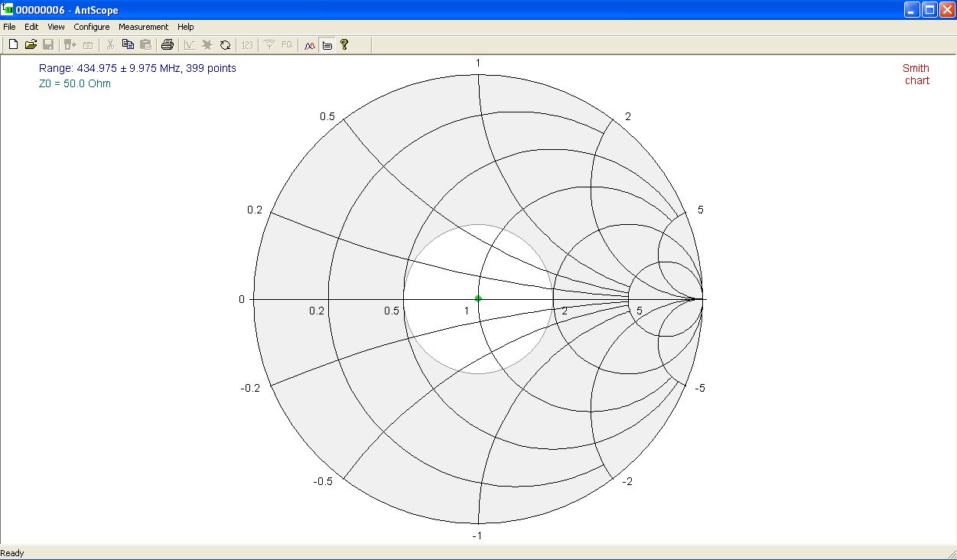Viewport: 957px width, 560px height.
Task: Click the New document toolbar icon
Action: [x=13, y=45]
